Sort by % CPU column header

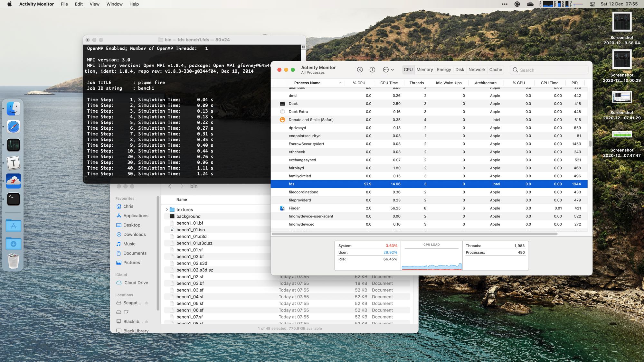[359, 83]
